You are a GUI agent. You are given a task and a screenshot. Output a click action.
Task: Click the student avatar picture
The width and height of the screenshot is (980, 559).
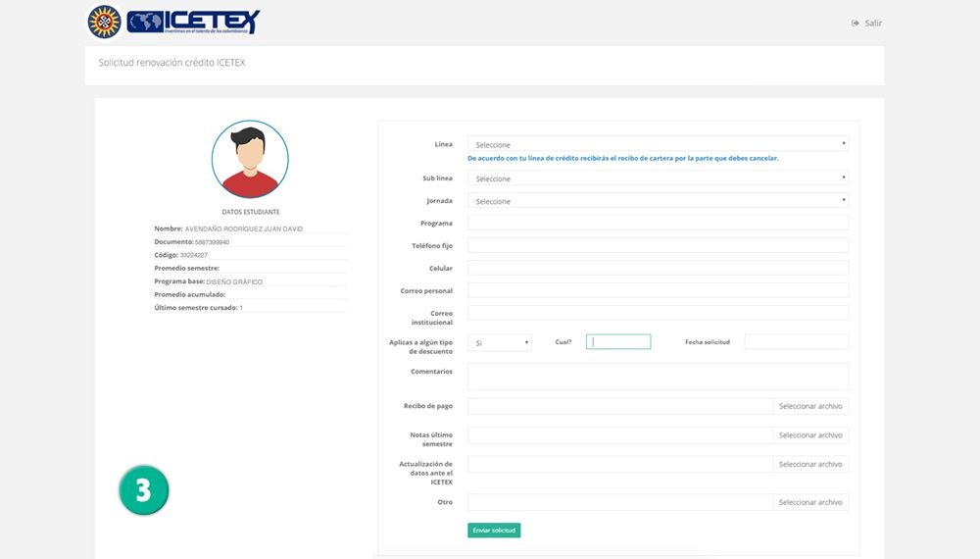(250, 159)
